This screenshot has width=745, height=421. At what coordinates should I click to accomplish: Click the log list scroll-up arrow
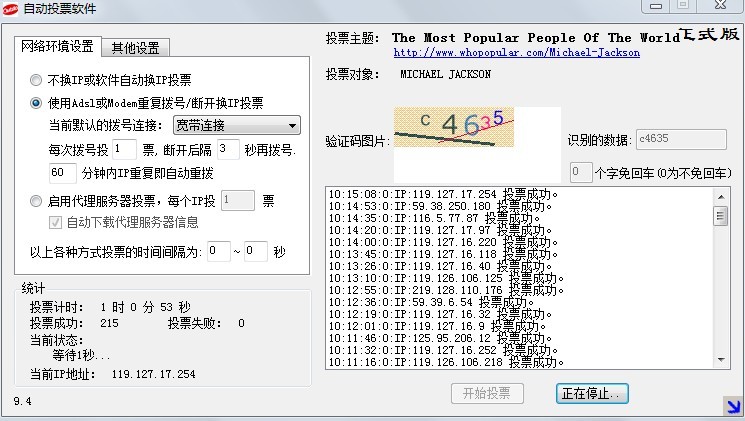pyautogui.click(x=720, y=194)
